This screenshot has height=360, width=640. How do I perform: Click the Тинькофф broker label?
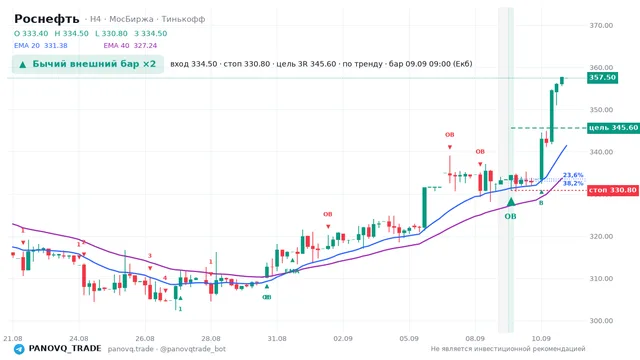click(x=183, y=19)
